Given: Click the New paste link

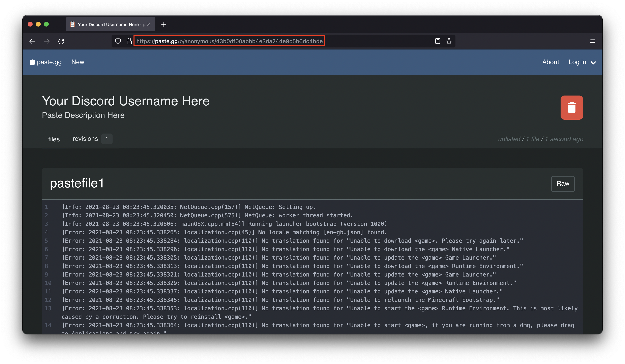Looking at the screenshot, I should [x=78, y=62].
